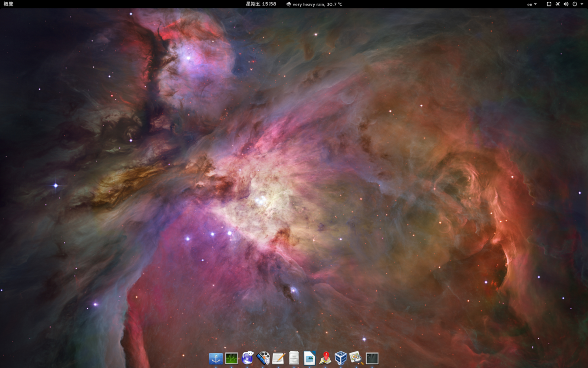Open the image viewer magnifier icon
The image size is (588, 368).
356,358
